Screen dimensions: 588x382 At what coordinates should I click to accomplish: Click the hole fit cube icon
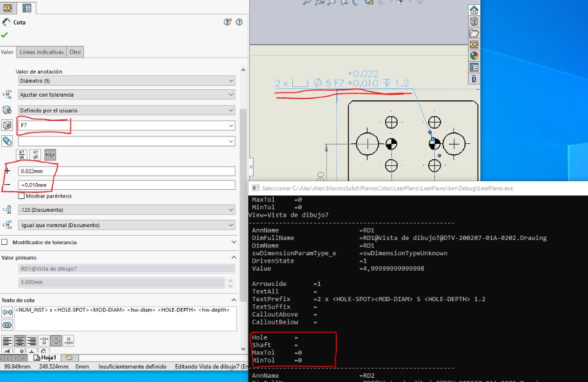(7, 125)
